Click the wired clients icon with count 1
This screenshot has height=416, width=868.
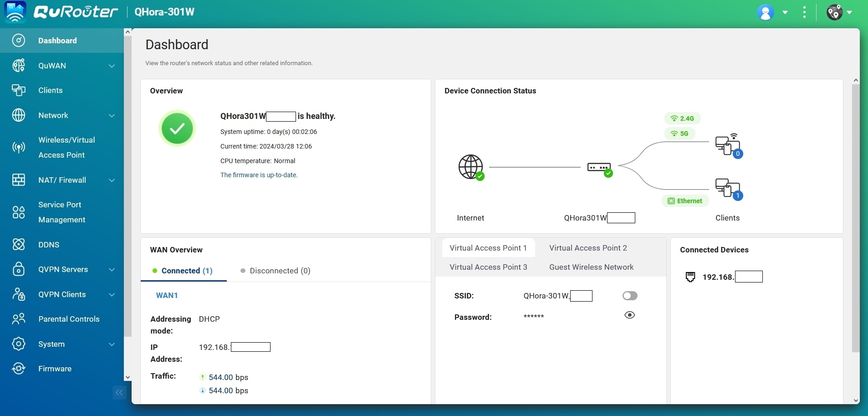point(729,189)
